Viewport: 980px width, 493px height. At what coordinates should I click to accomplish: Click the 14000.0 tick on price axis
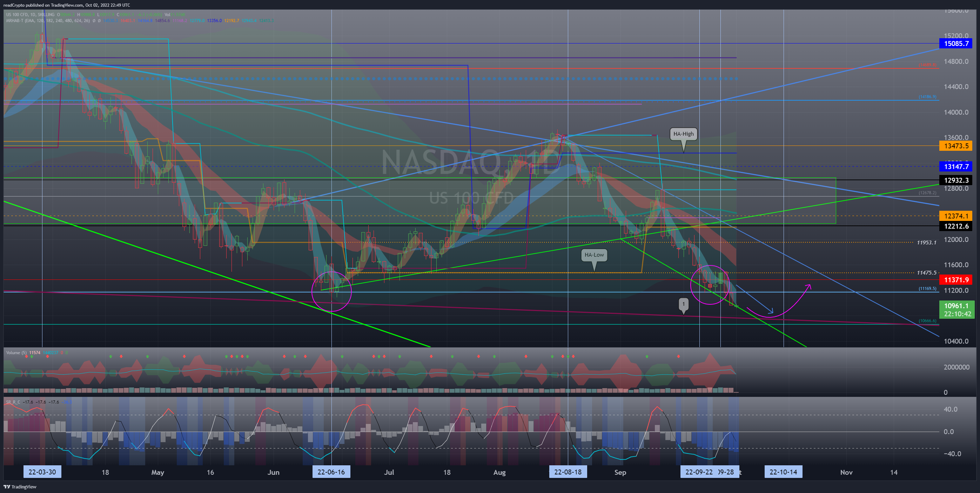[956, 112]
